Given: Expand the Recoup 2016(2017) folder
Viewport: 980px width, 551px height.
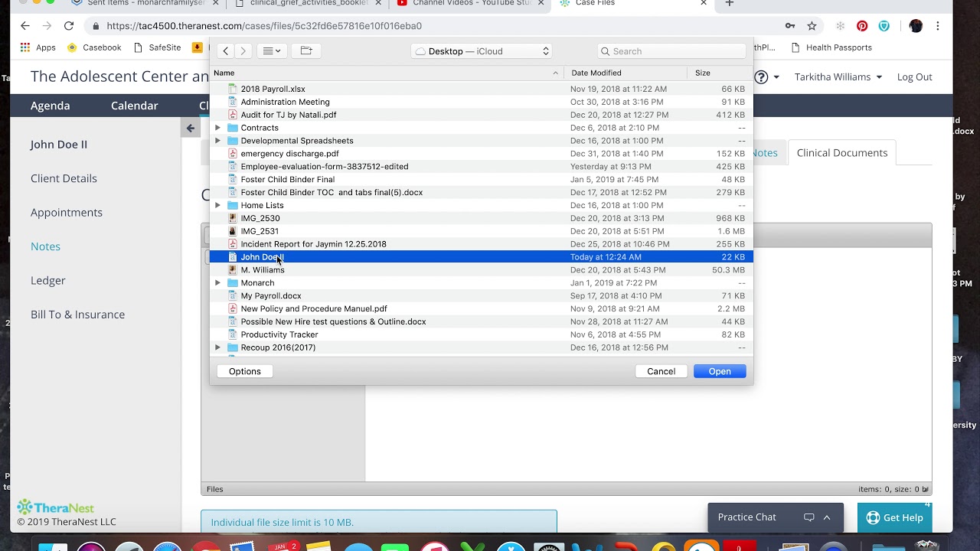Looking at the screenshot, I should 217,347.
